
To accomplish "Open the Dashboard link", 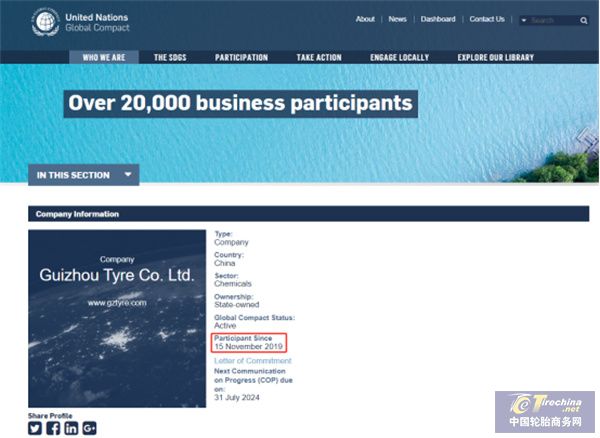I will (438, 19).
